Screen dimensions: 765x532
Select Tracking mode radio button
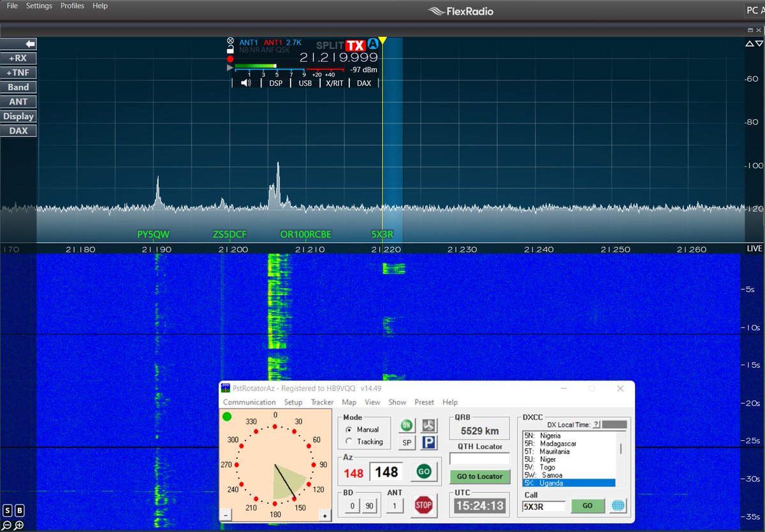[349, 441]
